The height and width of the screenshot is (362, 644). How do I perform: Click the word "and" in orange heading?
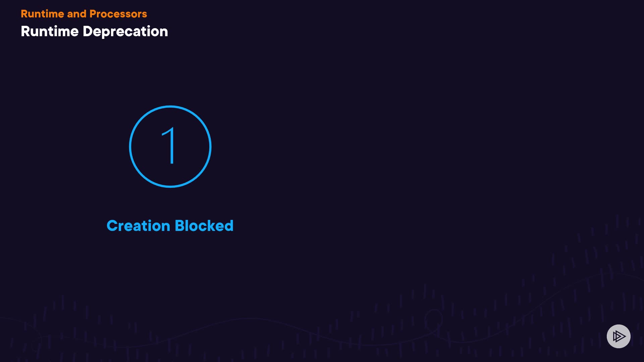[77, 14]
